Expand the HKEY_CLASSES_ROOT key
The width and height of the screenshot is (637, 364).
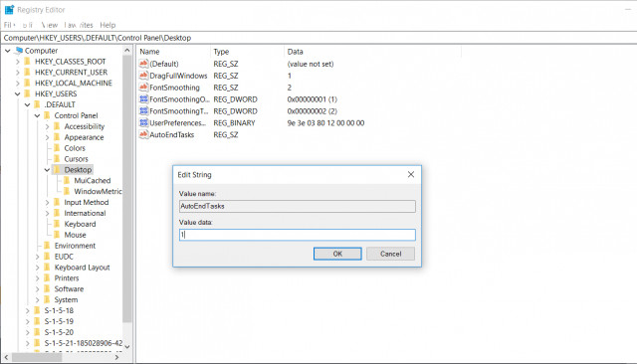click(18, 62)
